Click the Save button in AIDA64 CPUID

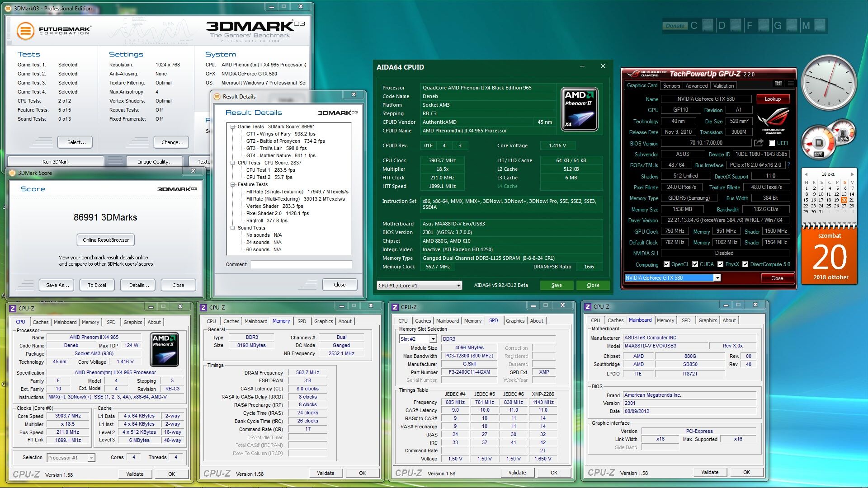(x=557, y=285)
